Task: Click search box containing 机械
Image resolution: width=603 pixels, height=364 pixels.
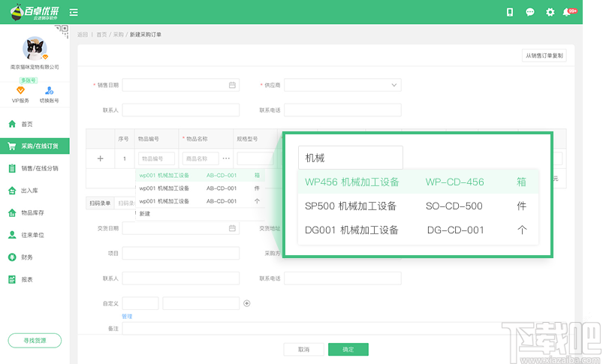Action: [x=351, y=158]
